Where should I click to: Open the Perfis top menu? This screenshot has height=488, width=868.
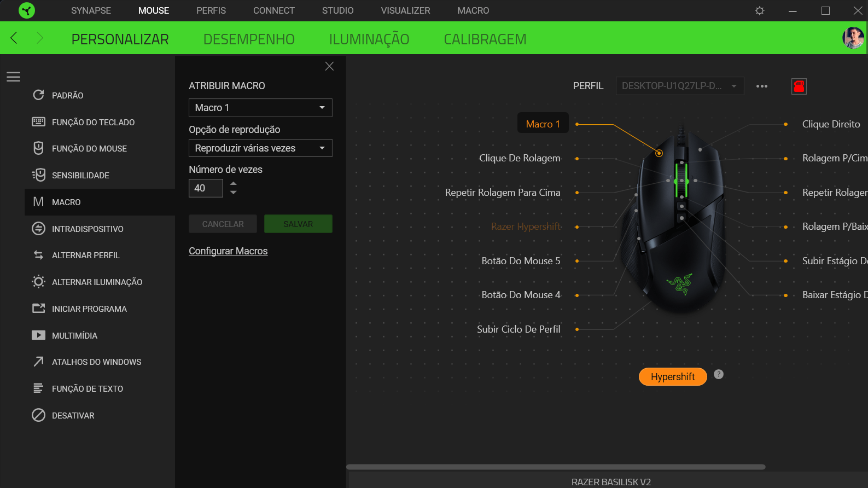[x=211, y=10]
